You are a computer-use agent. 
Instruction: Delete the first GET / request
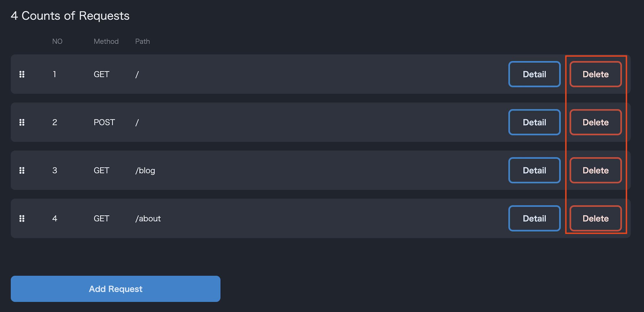point(596,74)
